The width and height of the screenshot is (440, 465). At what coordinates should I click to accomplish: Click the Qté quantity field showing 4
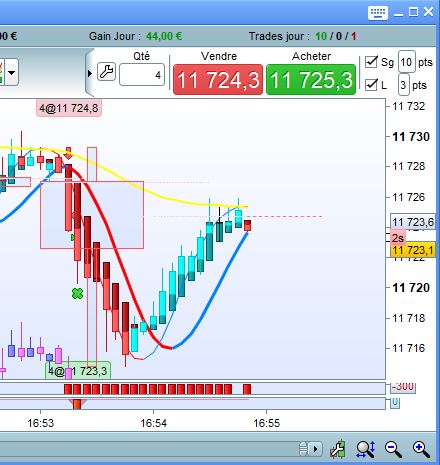(142, 75)
